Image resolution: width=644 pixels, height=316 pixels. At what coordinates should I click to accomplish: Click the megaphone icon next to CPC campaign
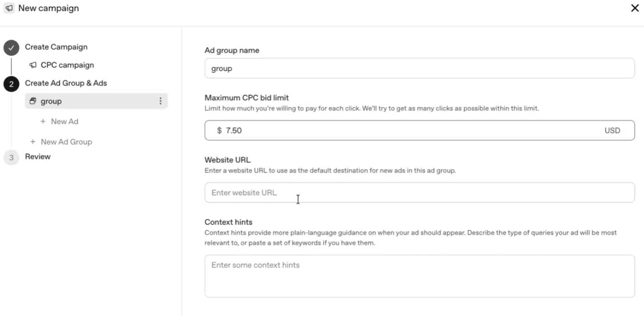(x=33, y=65)
